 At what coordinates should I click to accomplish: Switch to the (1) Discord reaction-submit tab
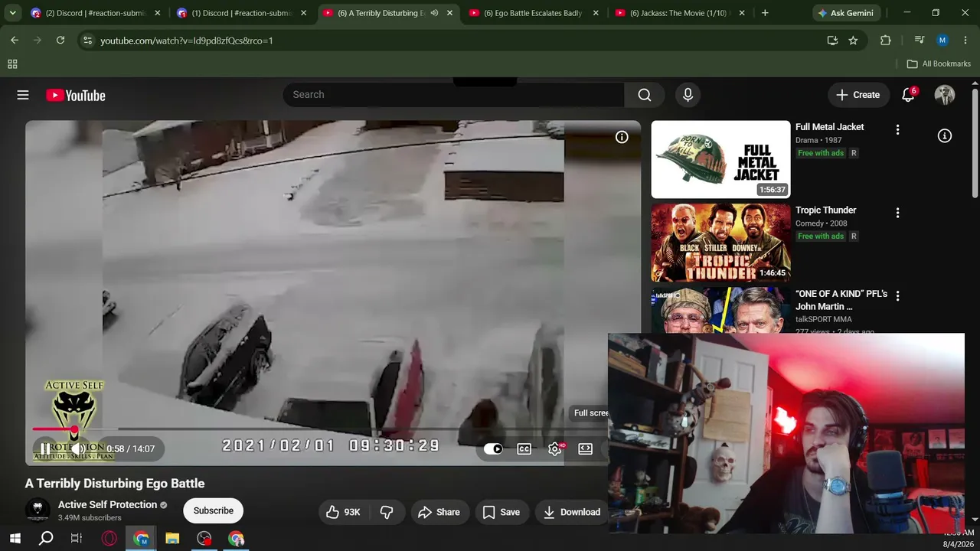point(240,13)
